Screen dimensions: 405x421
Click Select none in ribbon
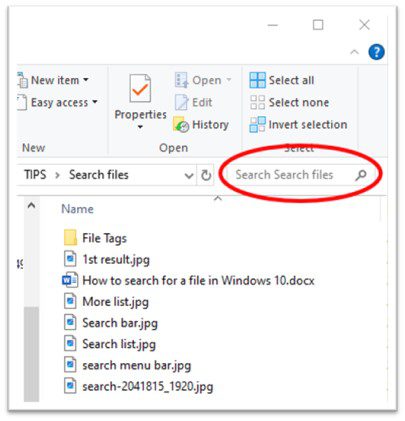click(x=289, y=102)
